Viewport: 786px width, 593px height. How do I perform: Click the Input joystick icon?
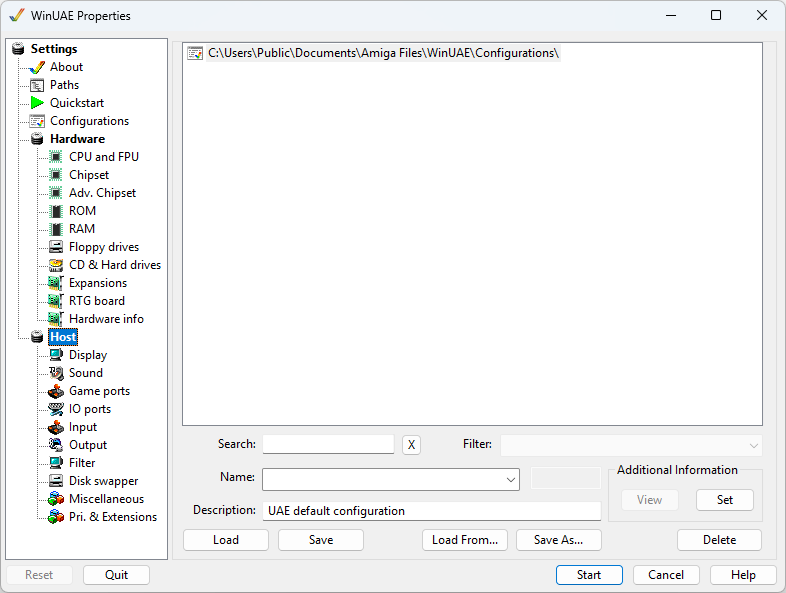click(56, 427)
